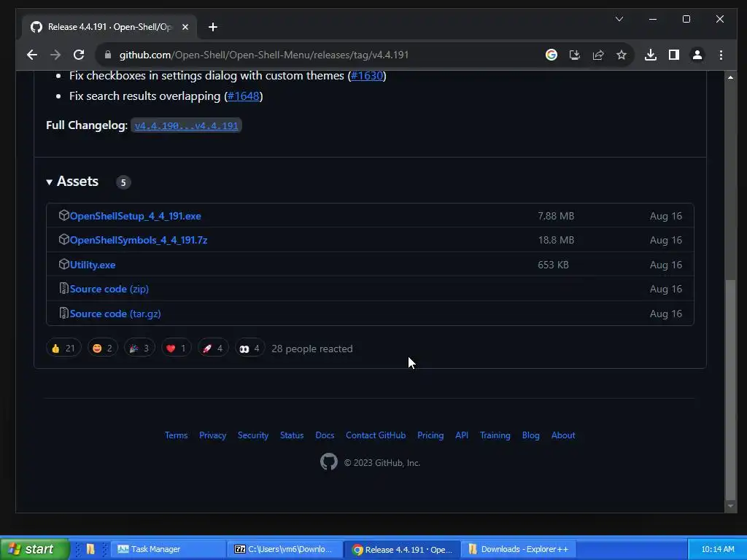Click the scrollbar up arrow

730,77
